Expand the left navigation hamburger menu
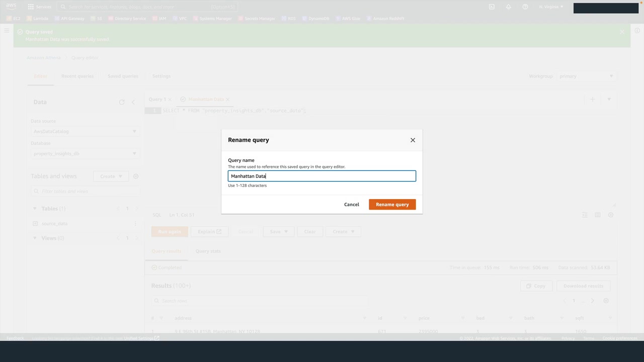 [x=7, y=31]
